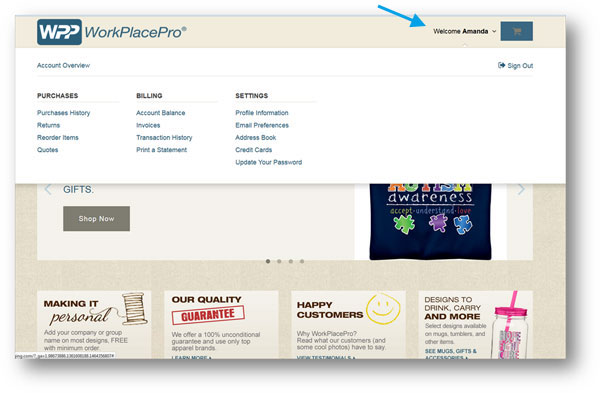Click the Our Quality Guarantee tile
The image size is (600, 393).
(x=221, y=325)
